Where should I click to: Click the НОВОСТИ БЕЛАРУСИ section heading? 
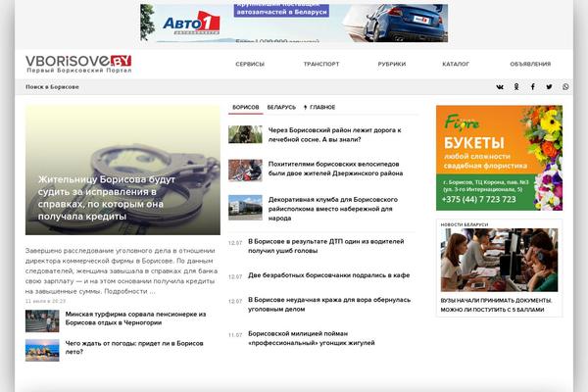465,224
